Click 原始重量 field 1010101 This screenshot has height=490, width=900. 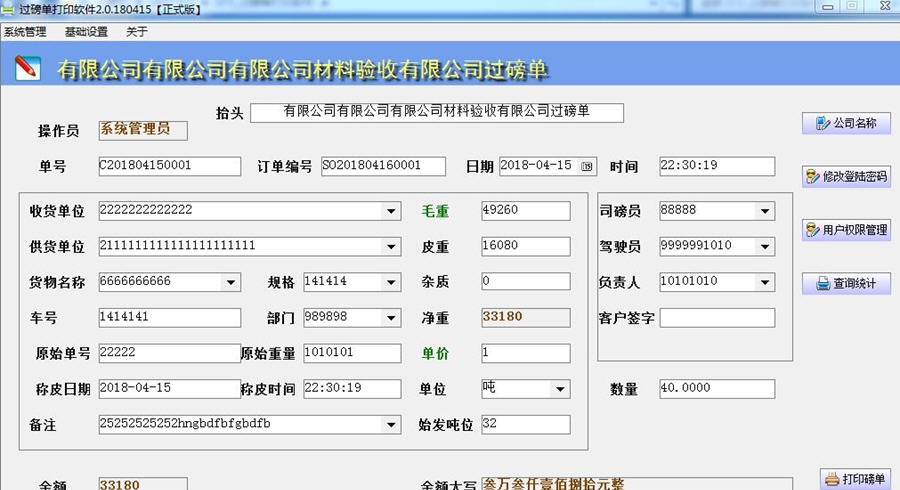[352, 353]
